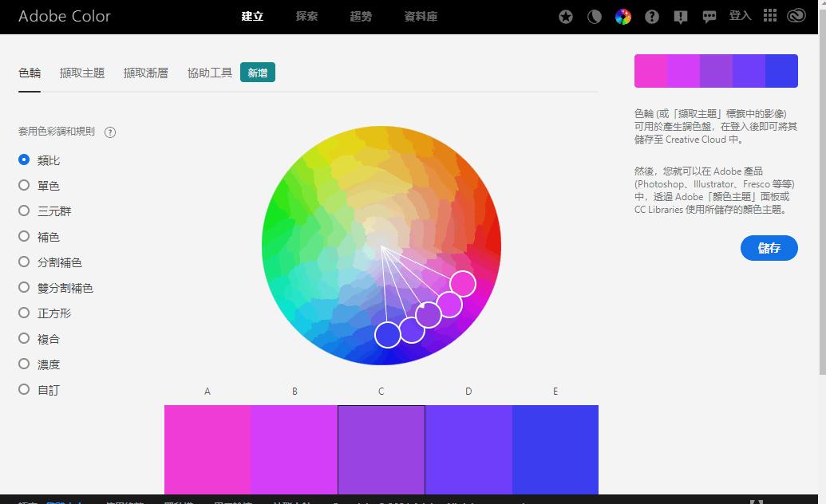Select the 複合 harmony rule
This screenshot has height=504, width=826.
[x=40, y=339]
